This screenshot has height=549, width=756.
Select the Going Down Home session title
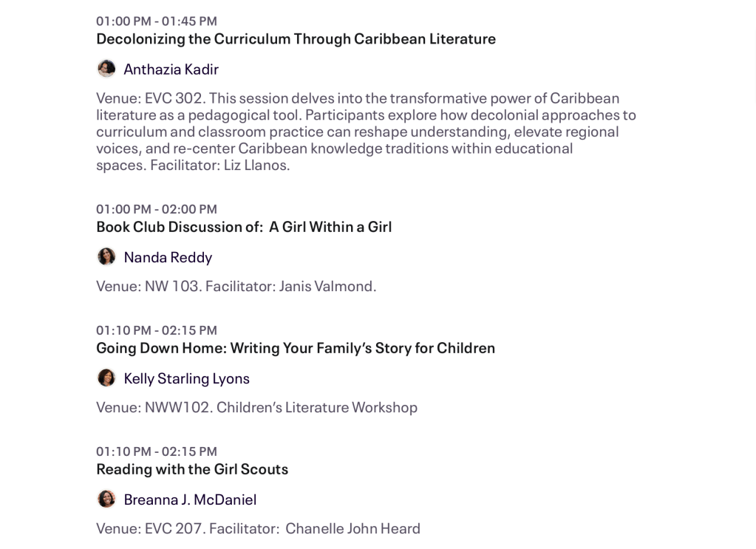296,348
